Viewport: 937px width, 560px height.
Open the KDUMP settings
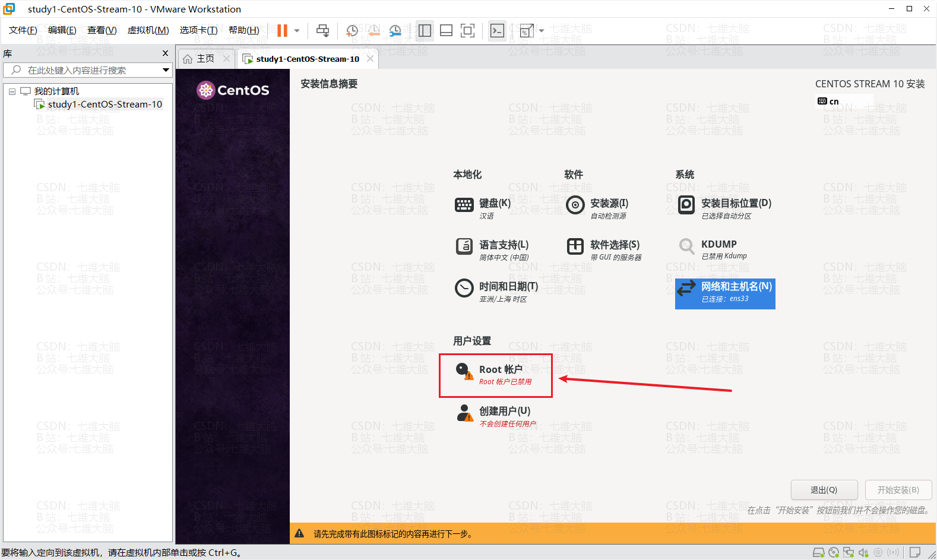[713, 249]
